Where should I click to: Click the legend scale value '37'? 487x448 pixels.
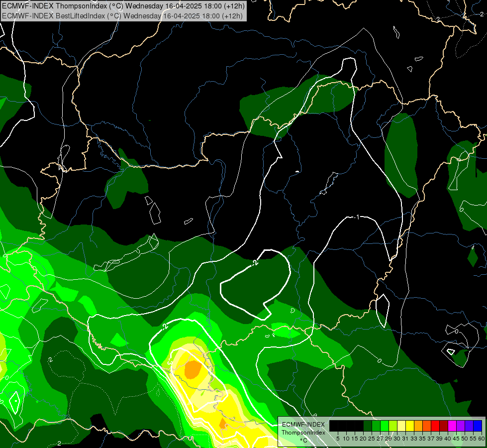coord(431,439)
